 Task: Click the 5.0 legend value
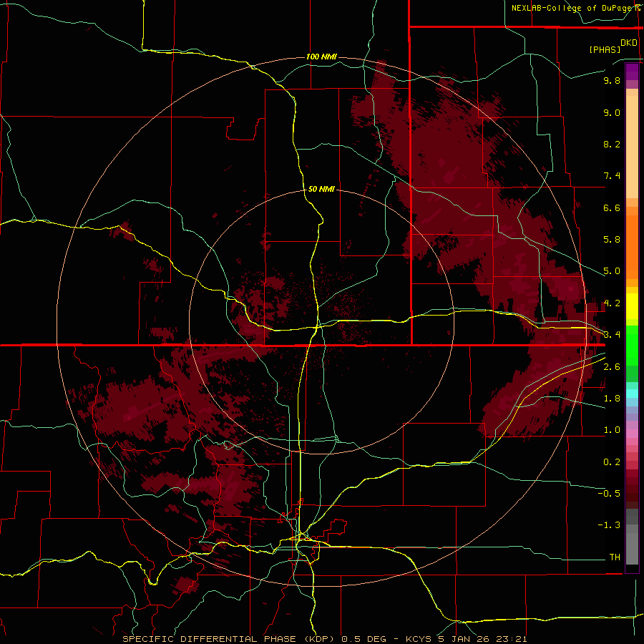pyautogui.click(x=612, y=271)
